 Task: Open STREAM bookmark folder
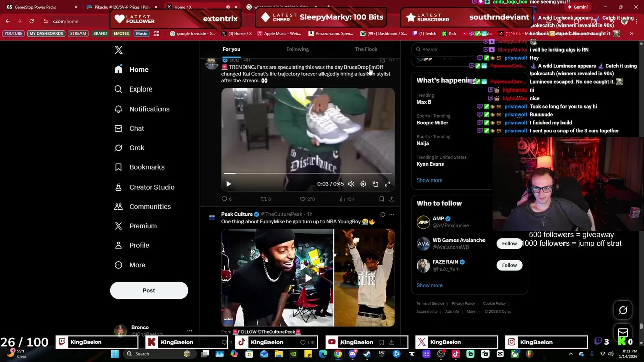tap(77, 34)
